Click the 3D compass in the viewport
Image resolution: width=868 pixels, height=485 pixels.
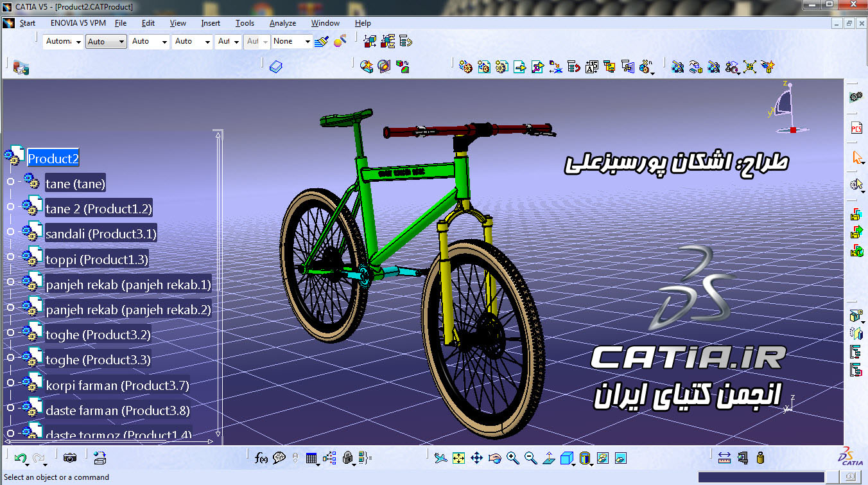(783, 107)
